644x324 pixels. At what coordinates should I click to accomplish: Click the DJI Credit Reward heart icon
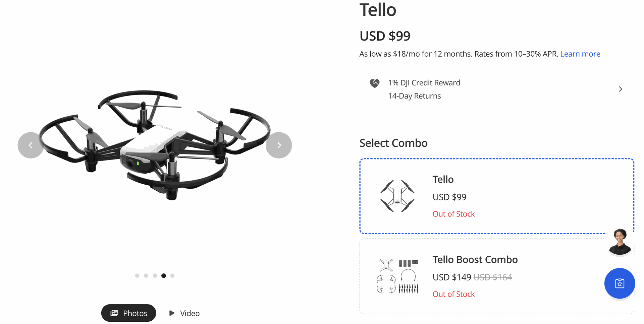pyautogui.click(x=375, y=83)
